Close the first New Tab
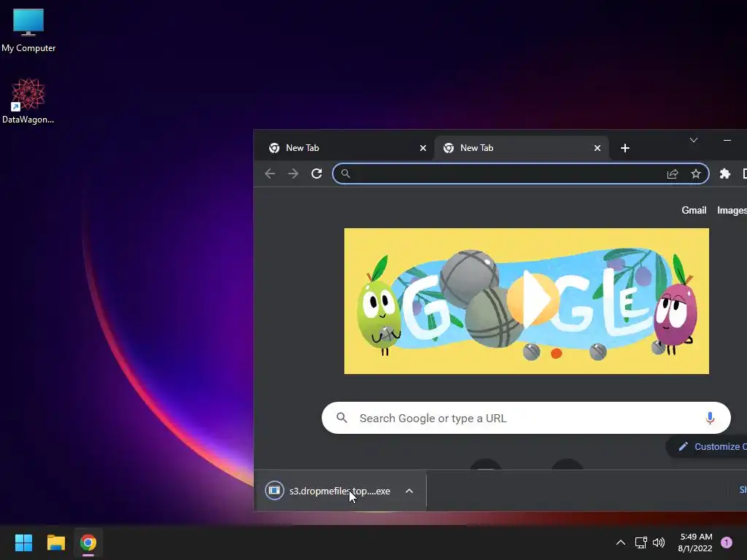Viewport: 747px width, 560px height. tap(422, 148)
